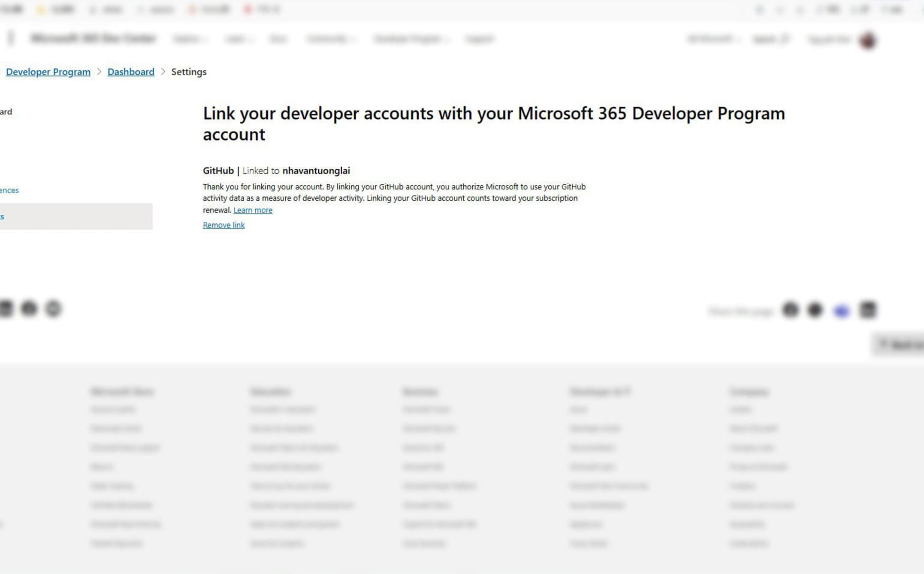Select the nhavantuonglai account name
Screen dimensions: 924x574
coord(316,171)
